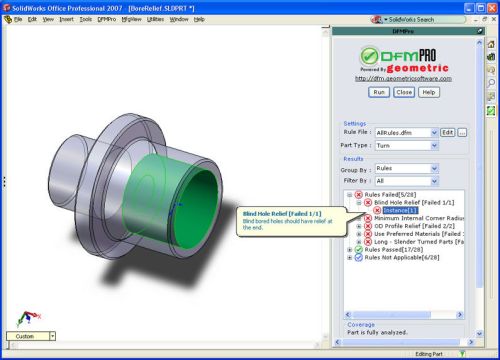
Task: Click the Run button
Action: 379,92
